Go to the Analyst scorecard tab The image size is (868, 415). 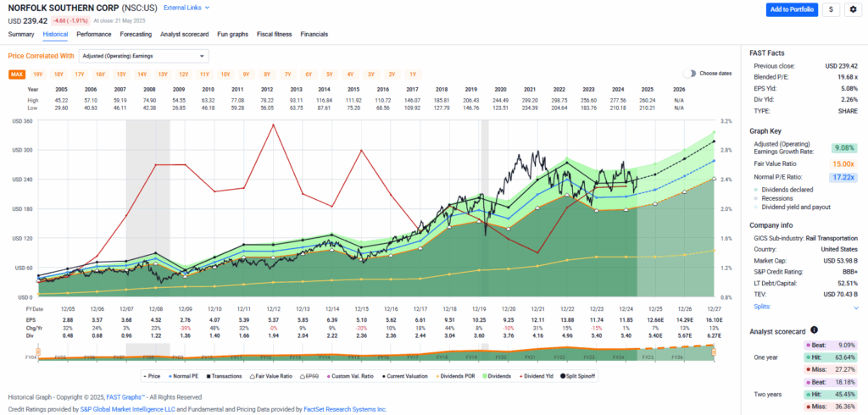(184, 35)
